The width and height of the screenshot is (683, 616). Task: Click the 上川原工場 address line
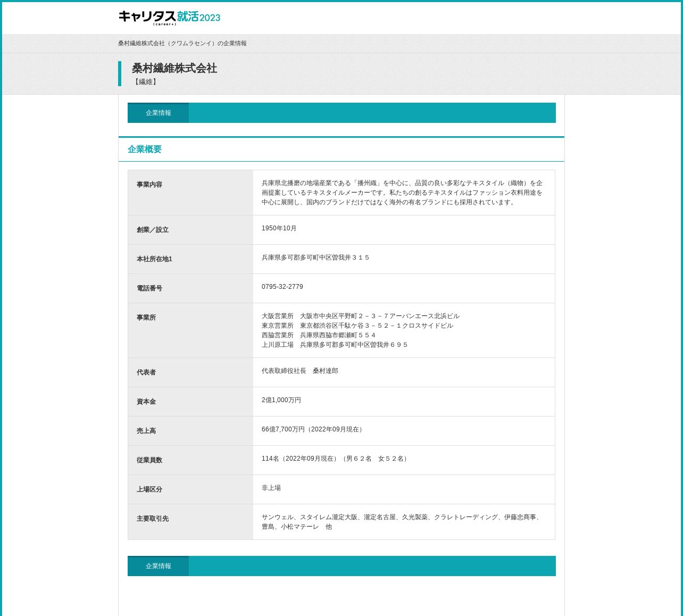point(335,345)
